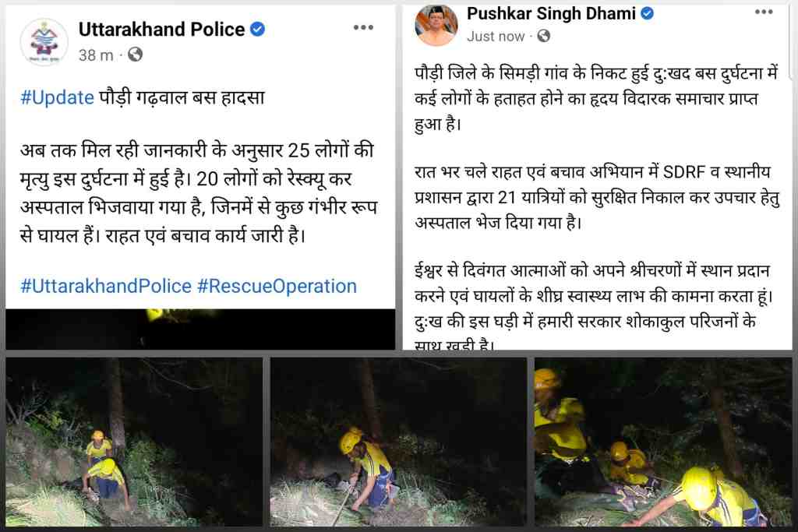798x532 pixels.
Task: Open the #Update hashtag
Action: (x=57, y=97)
